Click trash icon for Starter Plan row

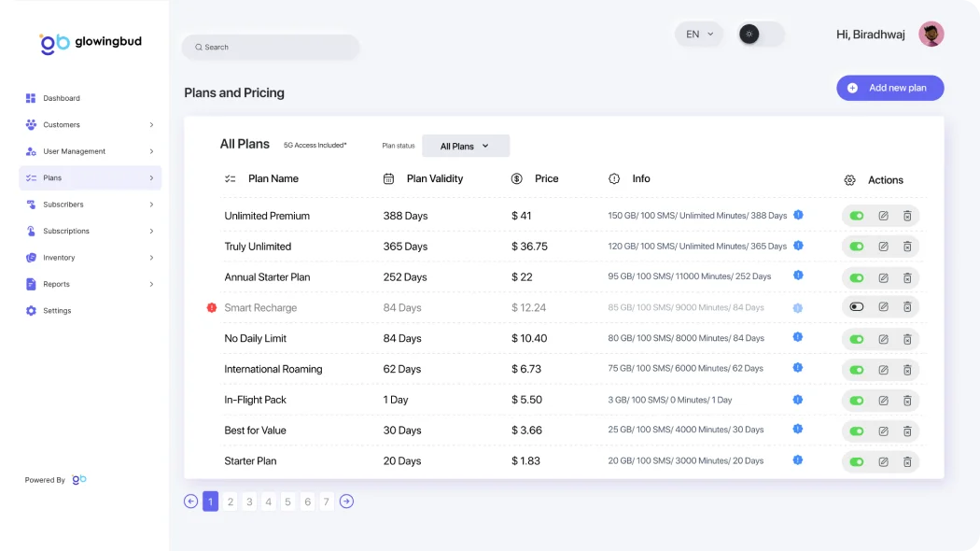click(907, 461)
